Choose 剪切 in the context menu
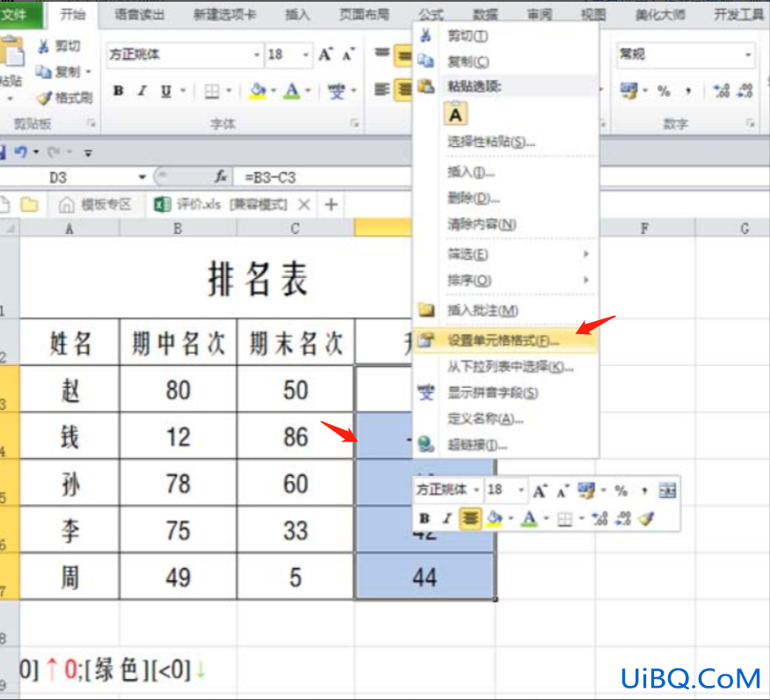This screenshot has width=770, height=700. (505, 36)
